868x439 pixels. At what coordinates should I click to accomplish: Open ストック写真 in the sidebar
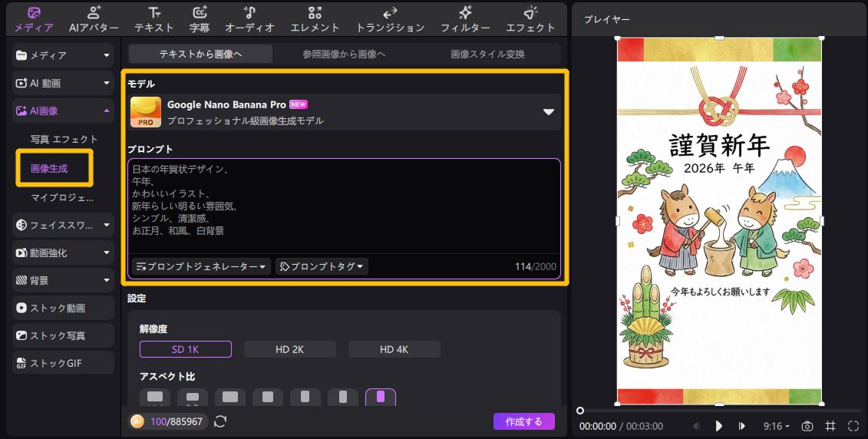coord(63,335)
